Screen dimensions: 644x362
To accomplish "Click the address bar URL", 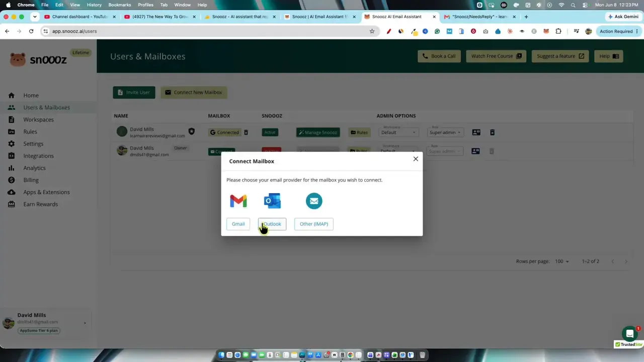I will (x=74, y=31).
